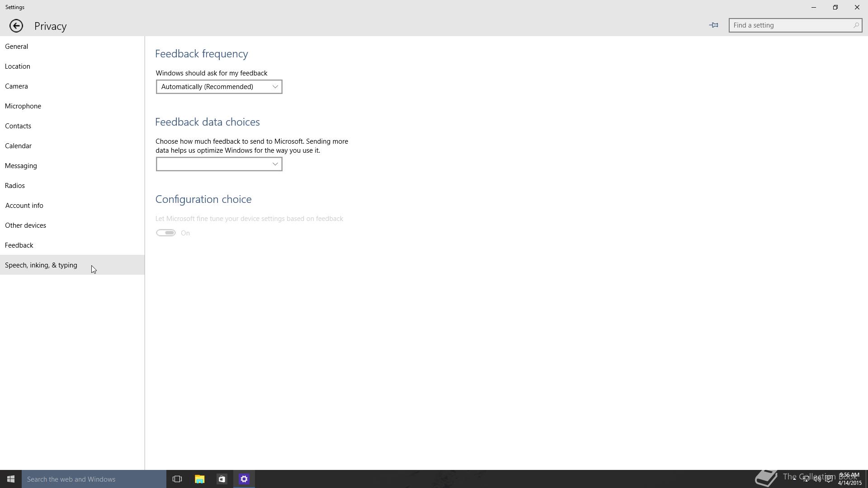Open File Explorer from taskbar
The height and width of the screenshot is (488, 868).
coord(199,479)
